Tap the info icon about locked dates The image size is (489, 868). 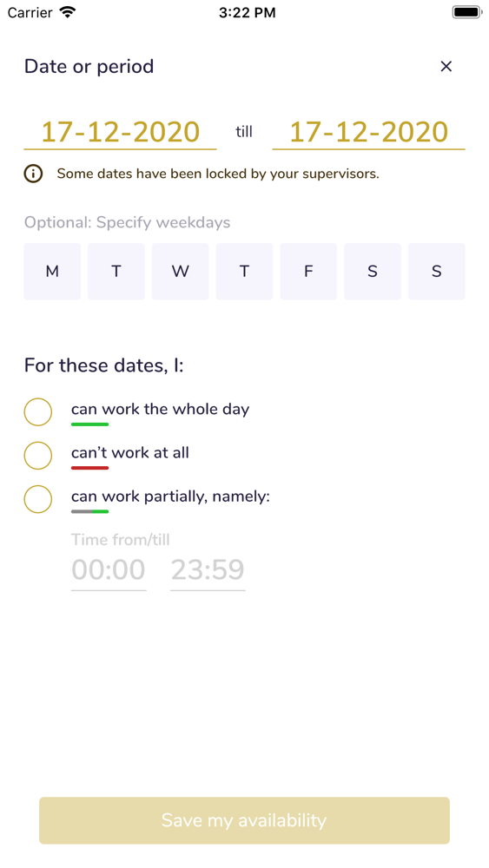pyautogui.click(x=33, y=174)
